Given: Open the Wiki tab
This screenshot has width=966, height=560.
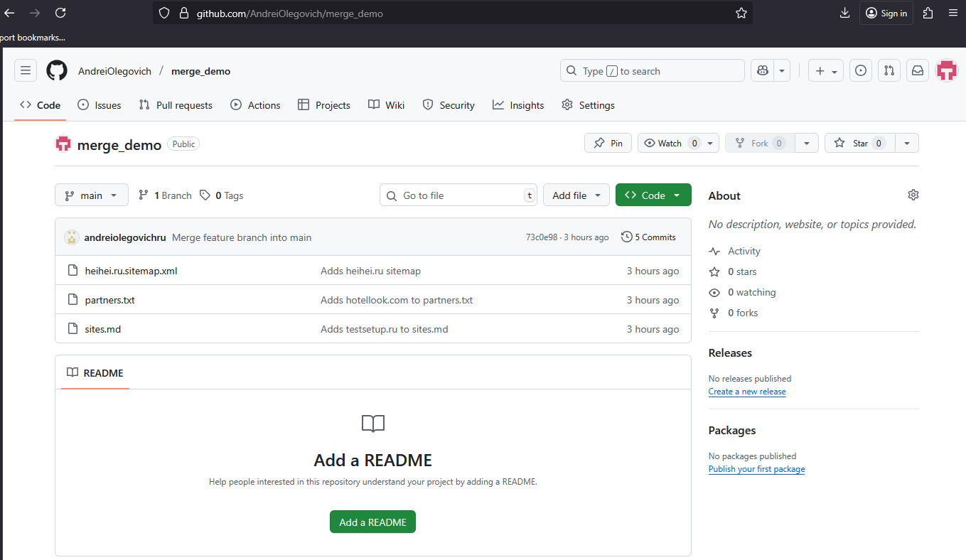Looking at the screenshot, I should tap(386, 104).
